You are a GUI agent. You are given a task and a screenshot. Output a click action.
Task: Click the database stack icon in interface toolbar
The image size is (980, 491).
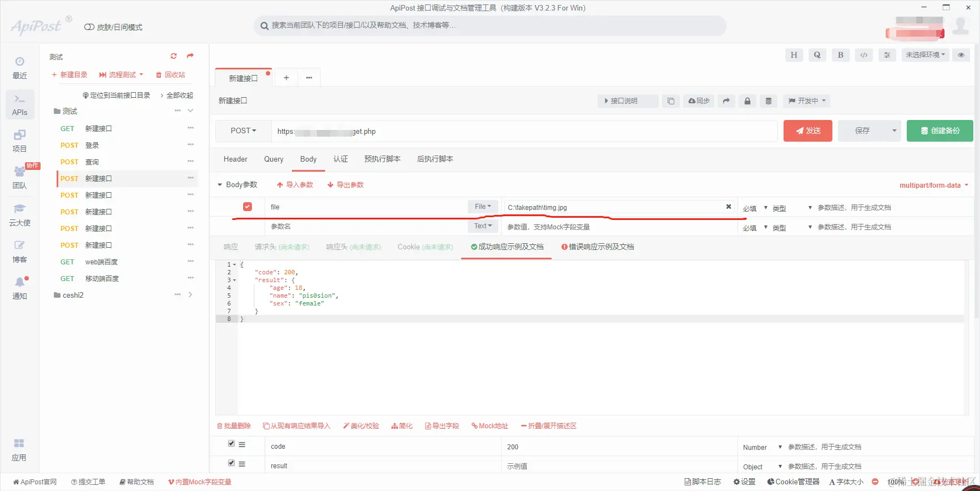769,101
